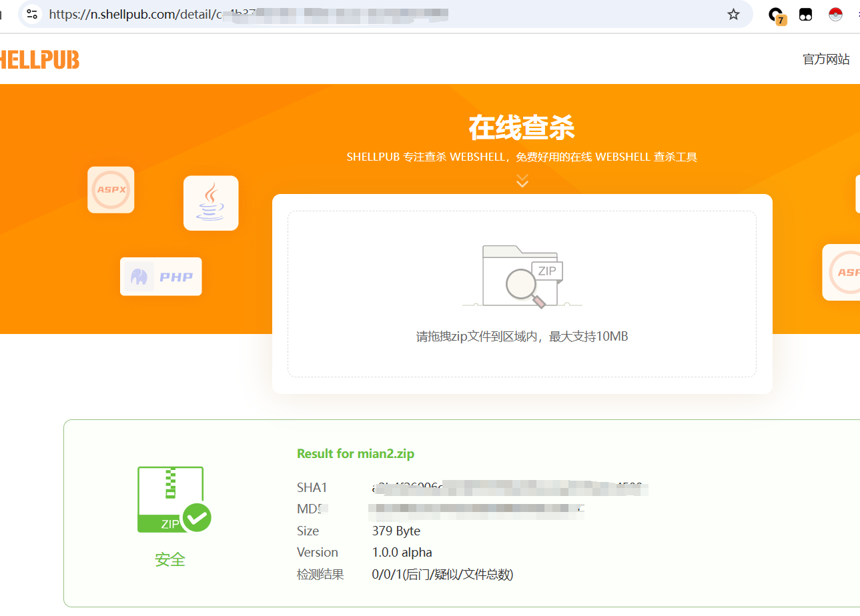Open the extension with the 7 badge
The height and width of the screenshot is (616, 860).
coord(776,15)
